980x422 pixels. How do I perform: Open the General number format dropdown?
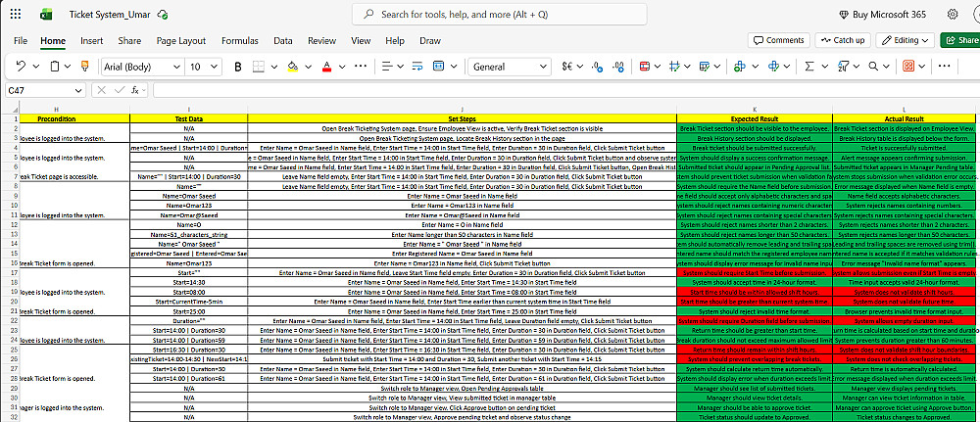pos(542,67)
